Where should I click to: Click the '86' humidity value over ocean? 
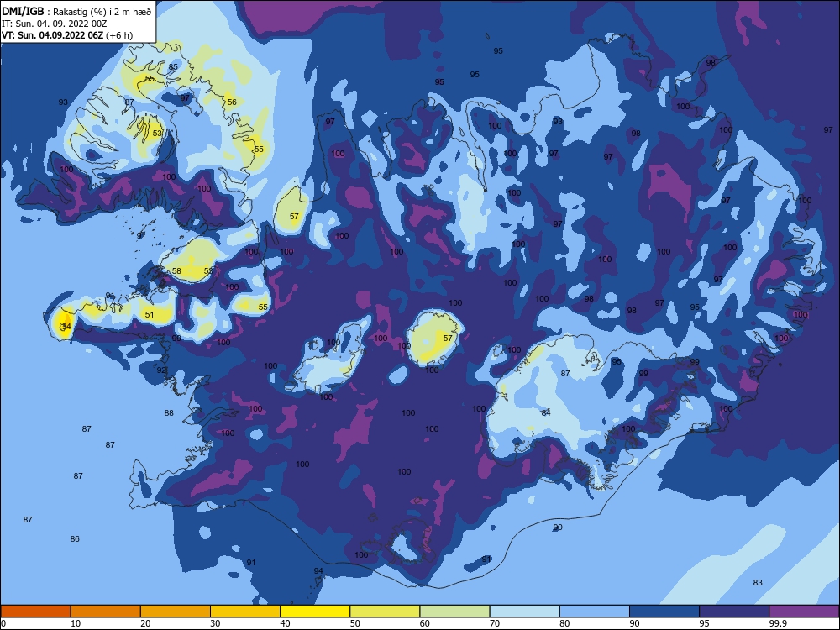[x=75, y=539]
